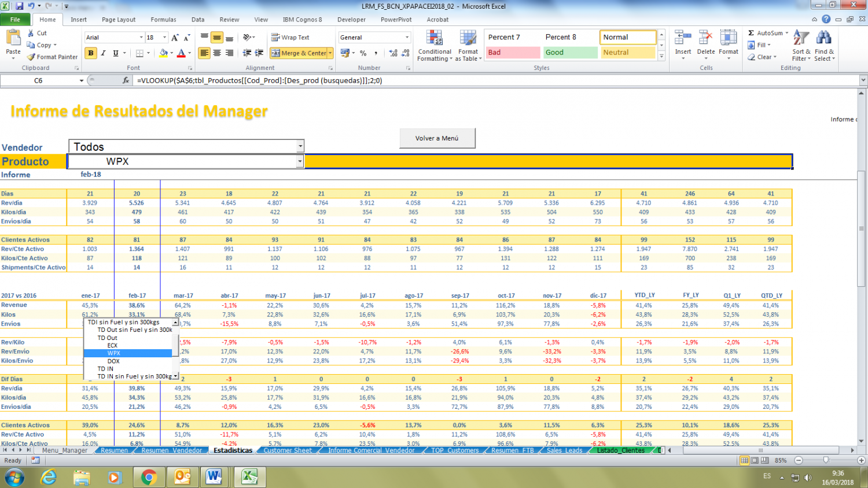Image resolution: width=868 pixels, height=488 pixels.
Task: Open the File tab
Action: click(15, 20)
